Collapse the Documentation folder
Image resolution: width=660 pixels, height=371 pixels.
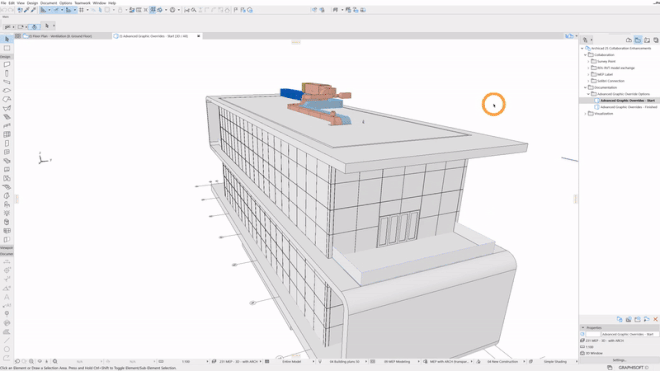pyautogui.click(x=585, y=88)
